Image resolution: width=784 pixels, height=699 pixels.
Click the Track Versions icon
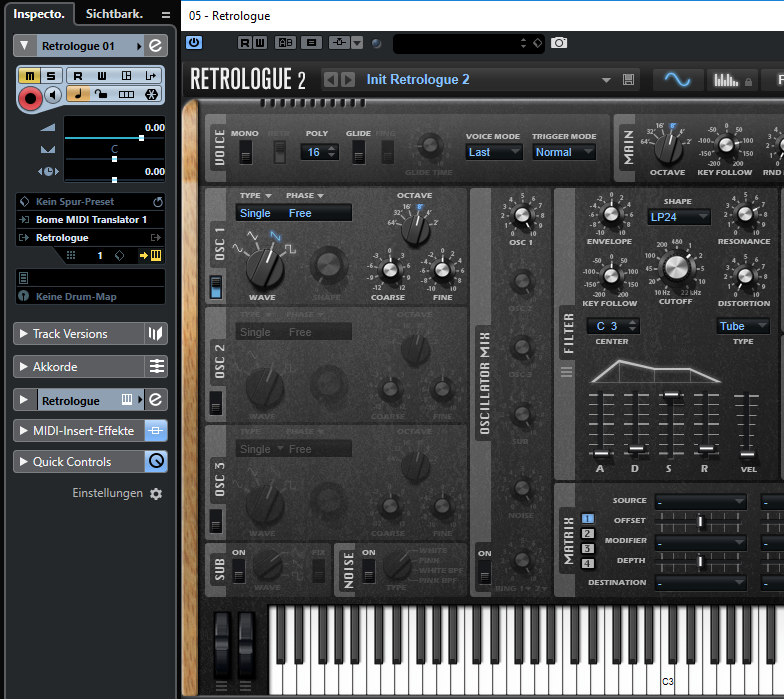coord(156,334)
